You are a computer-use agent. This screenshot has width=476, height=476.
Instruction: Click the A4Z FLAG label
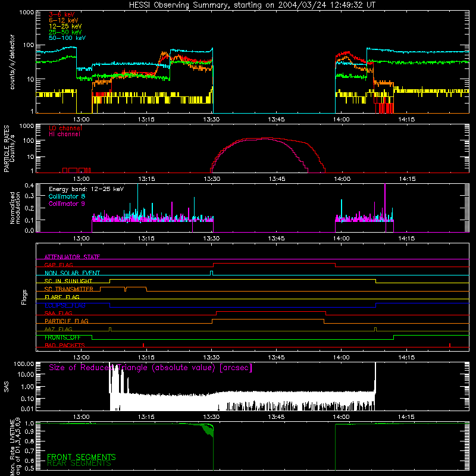click(58, 329)
